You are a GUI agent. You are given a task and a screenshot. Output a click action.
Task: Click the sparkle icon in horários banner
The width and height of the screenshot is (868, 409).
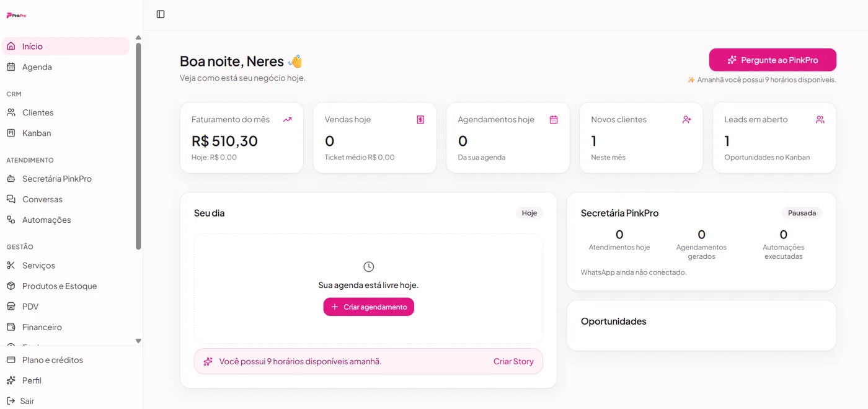pyautogui.click(x=208, y=361)
